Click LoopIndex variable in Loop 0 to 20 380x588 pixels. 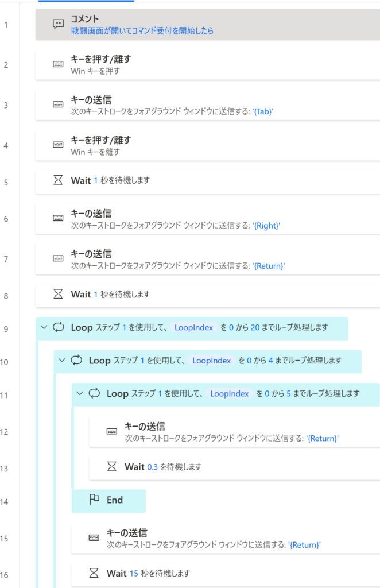[194, 327]
